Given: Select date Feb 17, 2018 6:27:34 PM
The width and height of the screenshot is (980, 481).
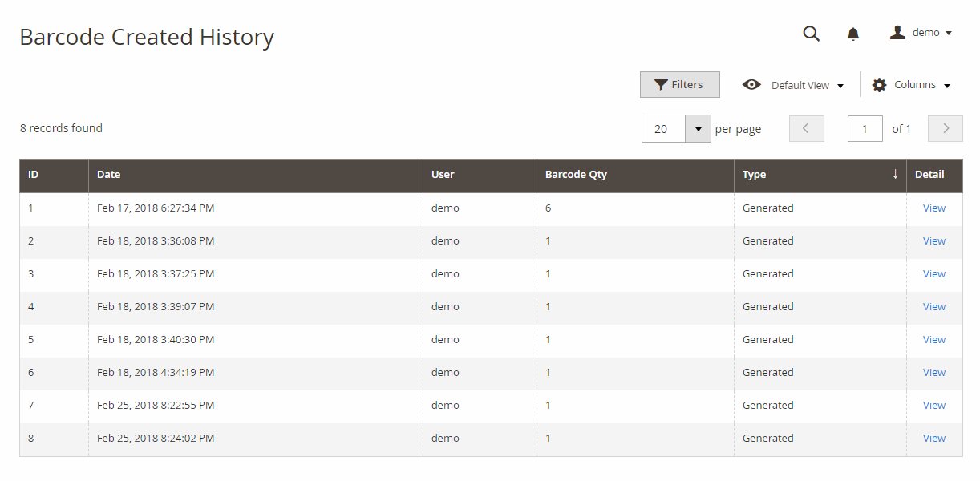Looking at the screenshot, I should click(156, 208).
